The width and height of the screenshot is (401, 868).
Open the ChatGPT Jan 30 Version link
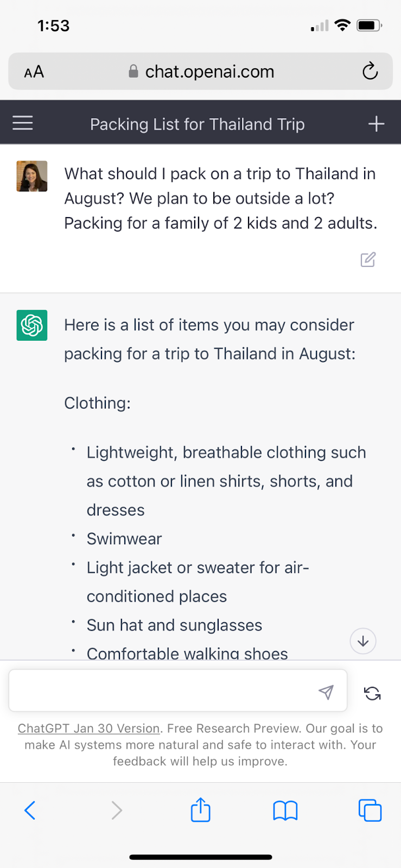coord(88,728)
